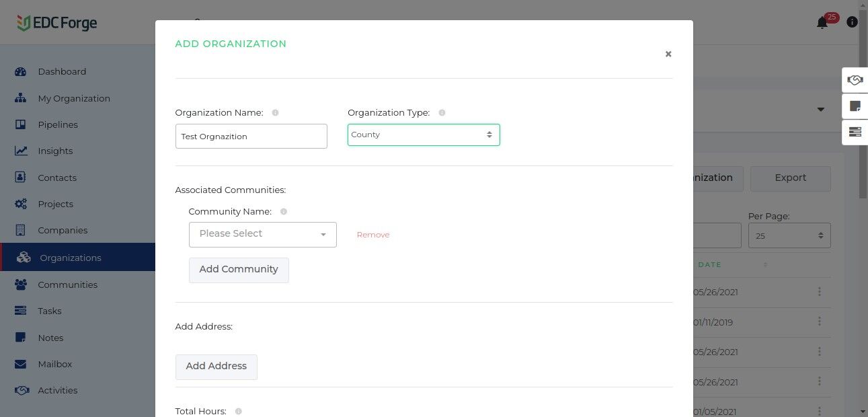Click the 01/05/2021 date cell
This screenshot has height=417, width=868.
pyautogui.click(x=714, y=412)
